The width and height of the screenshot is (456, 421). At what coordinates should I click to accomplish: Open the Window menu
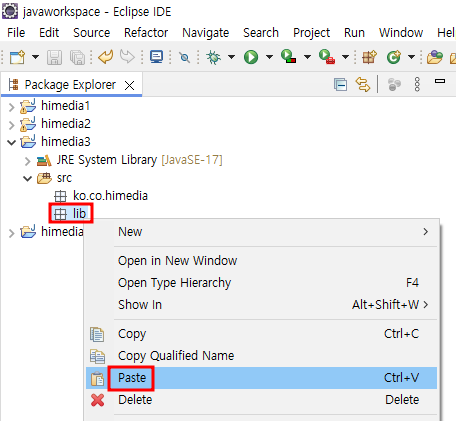[x=401, y=33]
